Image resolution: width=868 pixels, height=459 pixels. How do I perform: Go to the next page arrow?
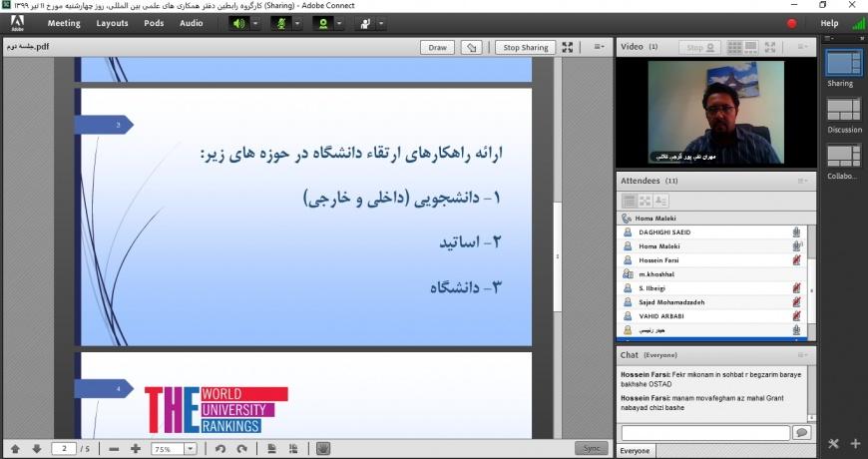pos(37,449)
